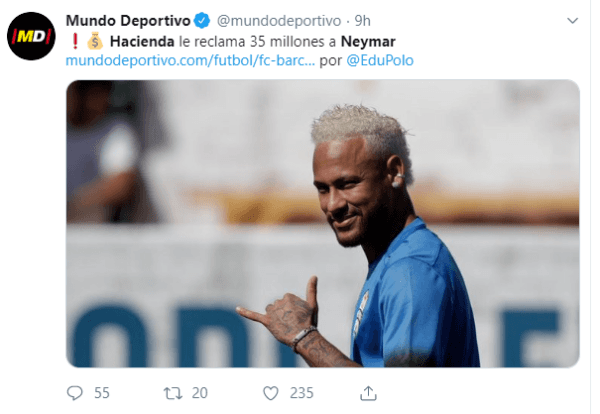Click the red exclamation mark emoji
Screen dimensions: 600x414
click(x=75, y=41)
